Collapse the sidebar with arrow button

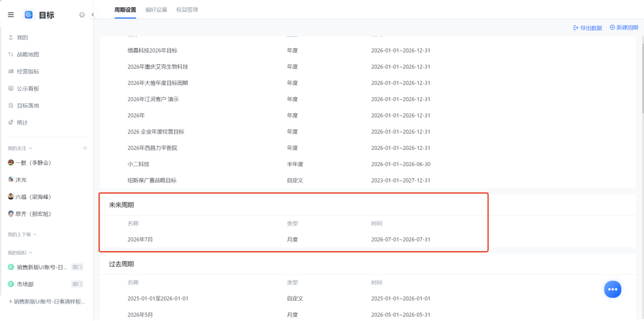pos(93,15)
